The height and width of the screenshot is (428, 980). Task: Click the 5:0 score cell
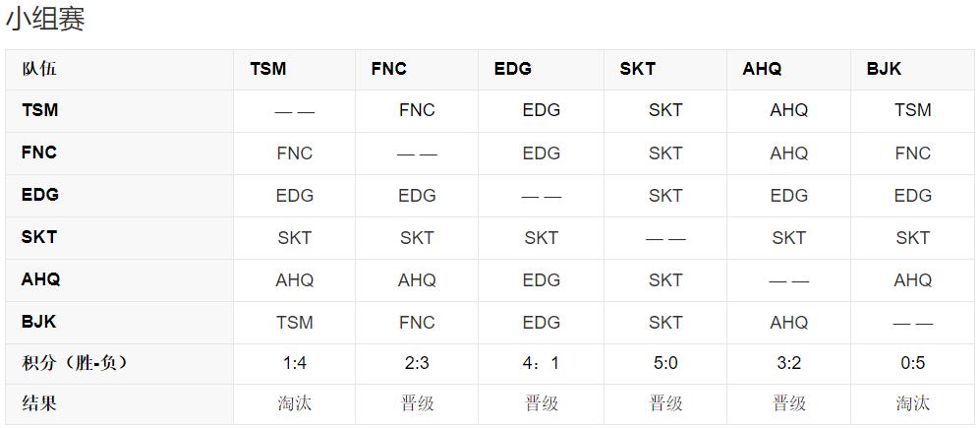[x=665, y=363]
